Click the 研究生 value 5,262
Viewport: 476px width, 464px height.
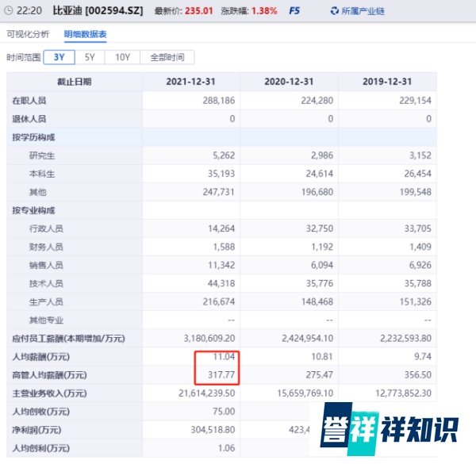click(224, 155)
